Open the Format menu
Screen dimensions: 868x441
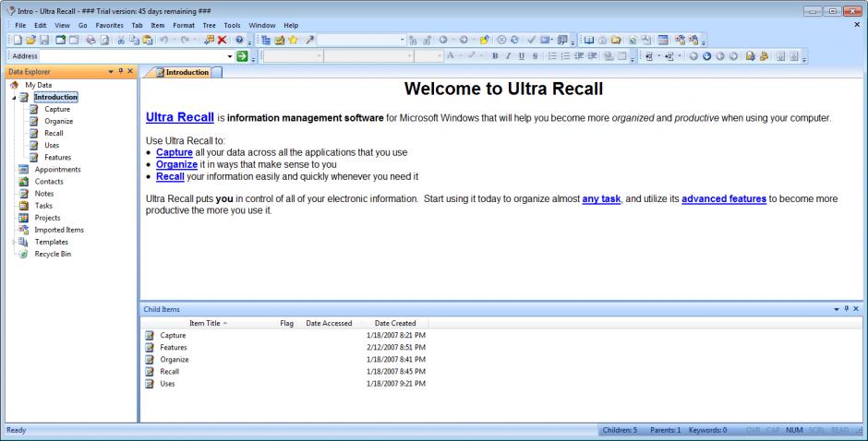coord(184,26)
